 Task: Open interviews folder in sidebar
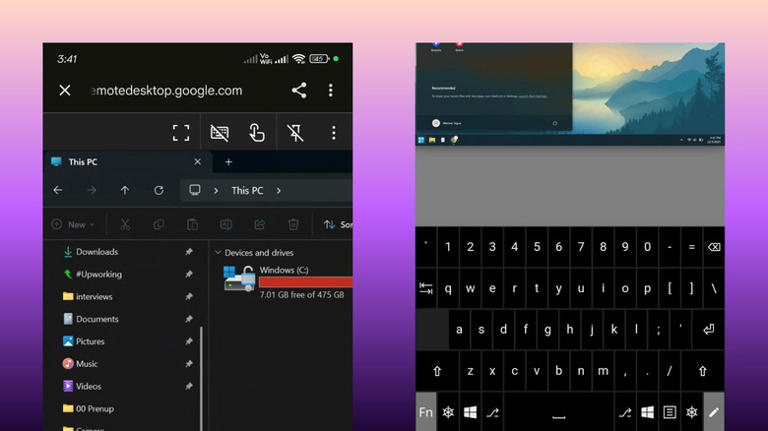click(94, 296)
